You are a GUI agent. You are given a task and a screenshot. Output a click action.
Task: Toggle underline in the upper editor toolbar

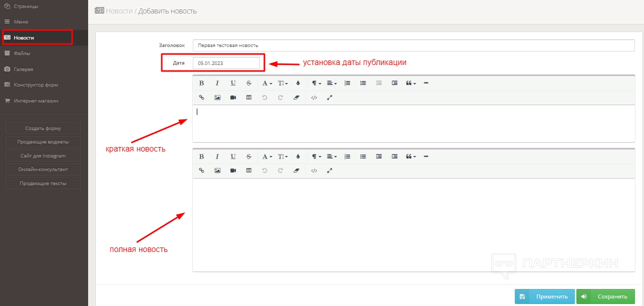point(233,83)
